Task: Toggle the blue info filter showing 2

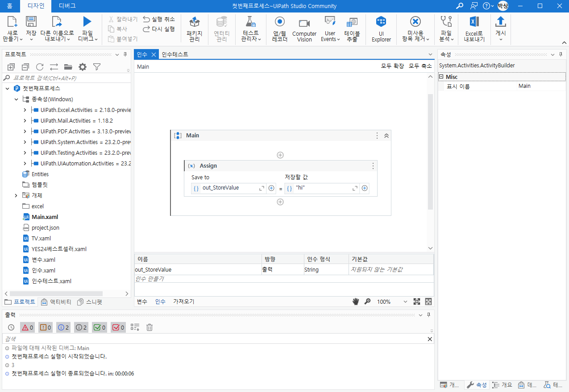Action: (x=63, y=327)
